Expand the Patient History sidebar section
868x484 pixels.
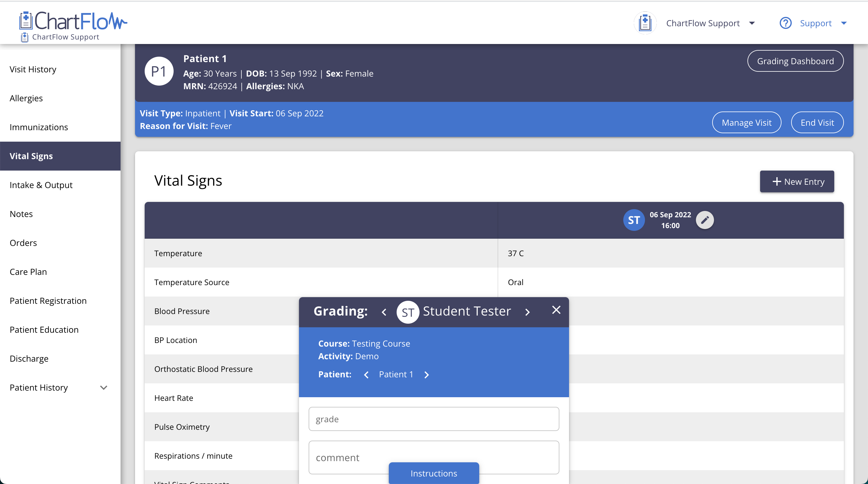pos(104,388)
